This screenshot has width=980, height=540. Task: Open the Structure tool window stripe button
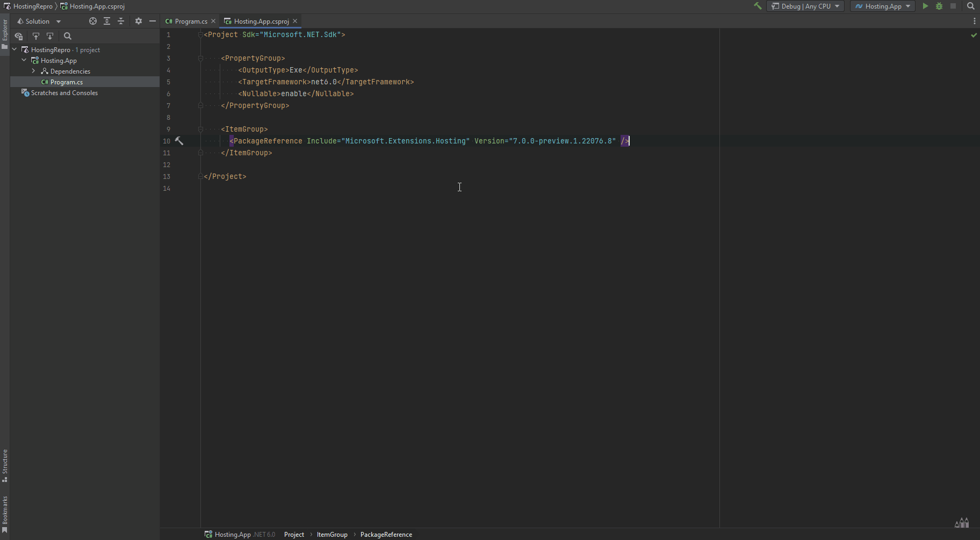(5, 465)
